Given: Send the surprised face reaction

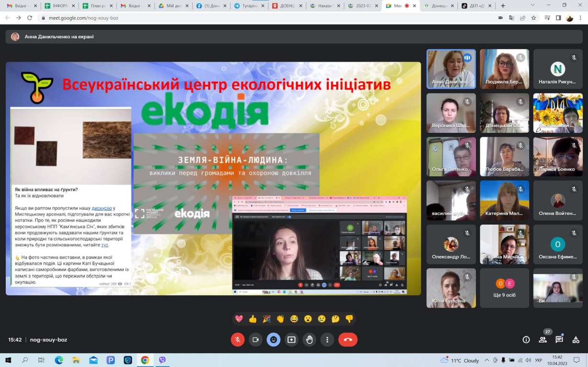Looking at the screenshot, I should [x=308, y=319].
